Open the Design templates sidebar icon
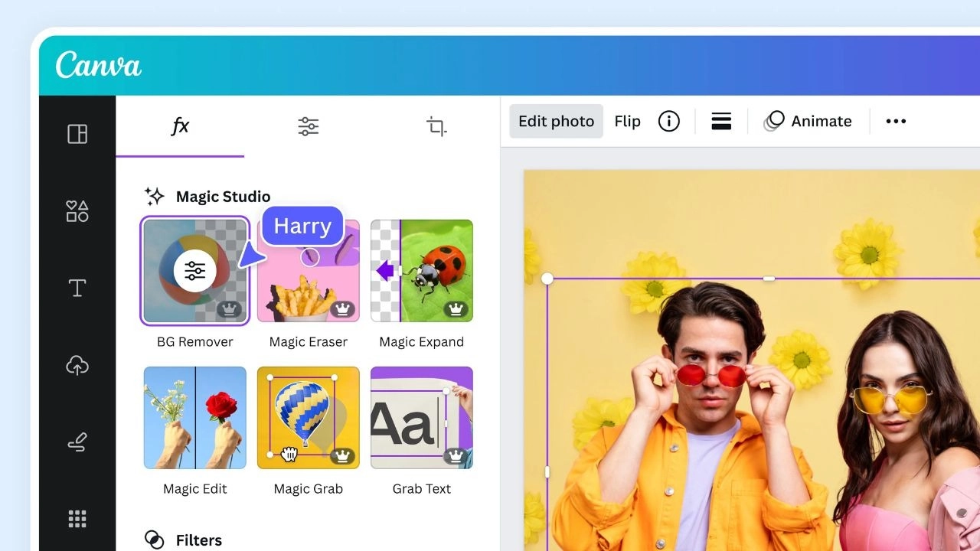 pyautogui.click(x=77, y=134)
